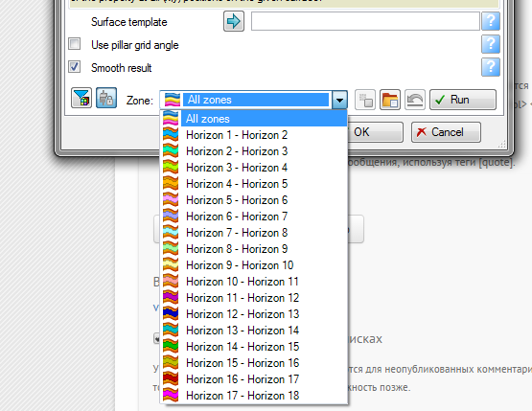
Task: Select zone Horizon 12 - Horizon 13
Action: pyautogui.click(x=254, y=314)
